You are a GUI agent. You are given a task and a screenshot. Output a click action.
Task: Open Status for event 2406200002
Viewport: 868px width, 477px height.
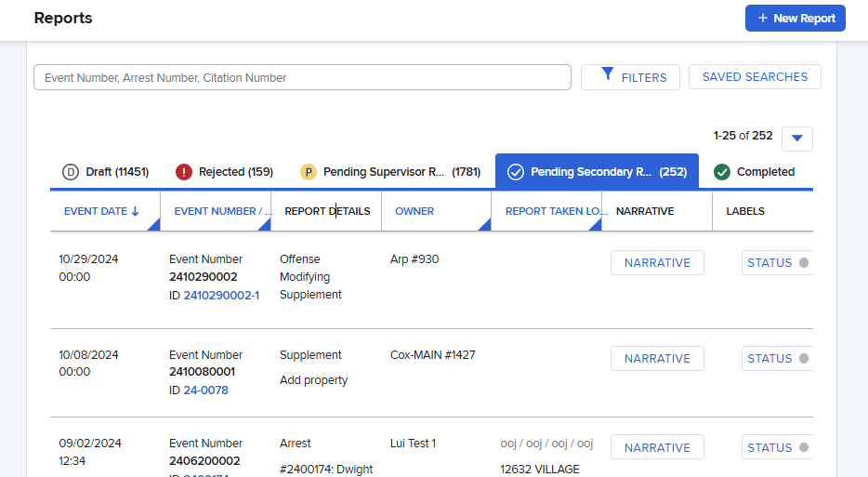(x=777, y=448)
